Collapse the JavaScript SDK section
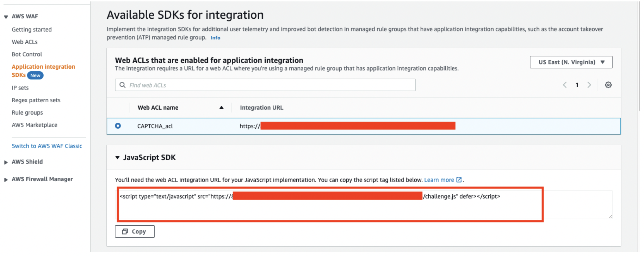This screenshot has height=256, width=644. [117, 158]
